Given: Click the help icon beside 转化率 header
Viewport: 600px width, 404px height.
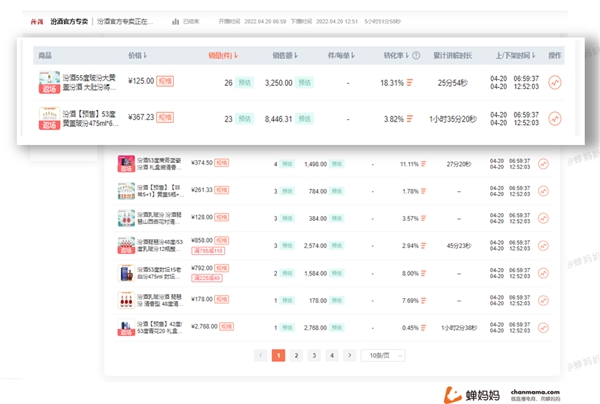Looking at the screenshot, I should click(x=416, y=55).
